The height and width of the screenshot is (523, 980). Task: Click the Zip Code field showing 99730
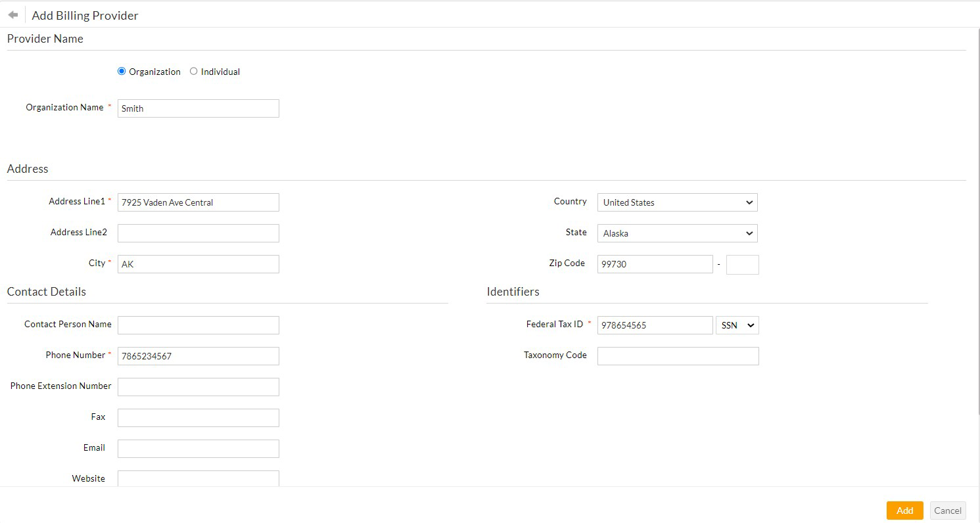pos(654,263)
